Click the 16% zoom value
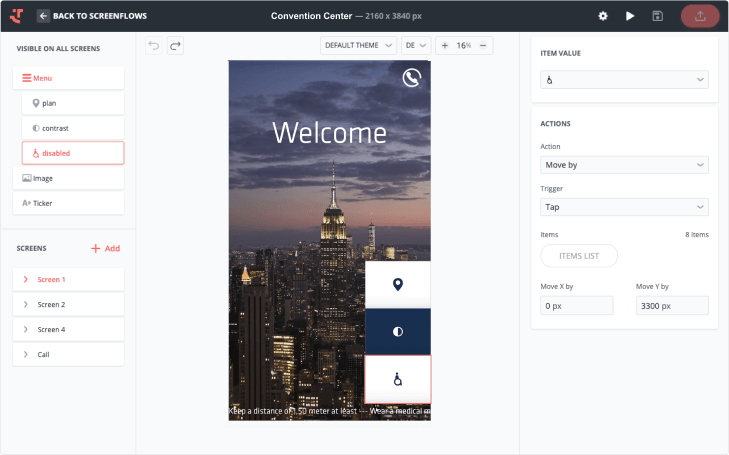The image size is (729, 455). tap(464, 45)
